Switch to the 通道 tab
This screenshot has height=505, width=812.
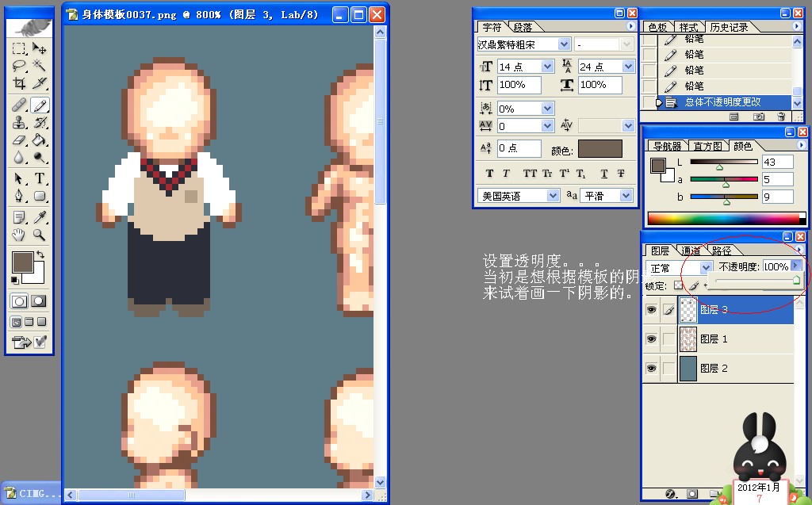(691, 251)
